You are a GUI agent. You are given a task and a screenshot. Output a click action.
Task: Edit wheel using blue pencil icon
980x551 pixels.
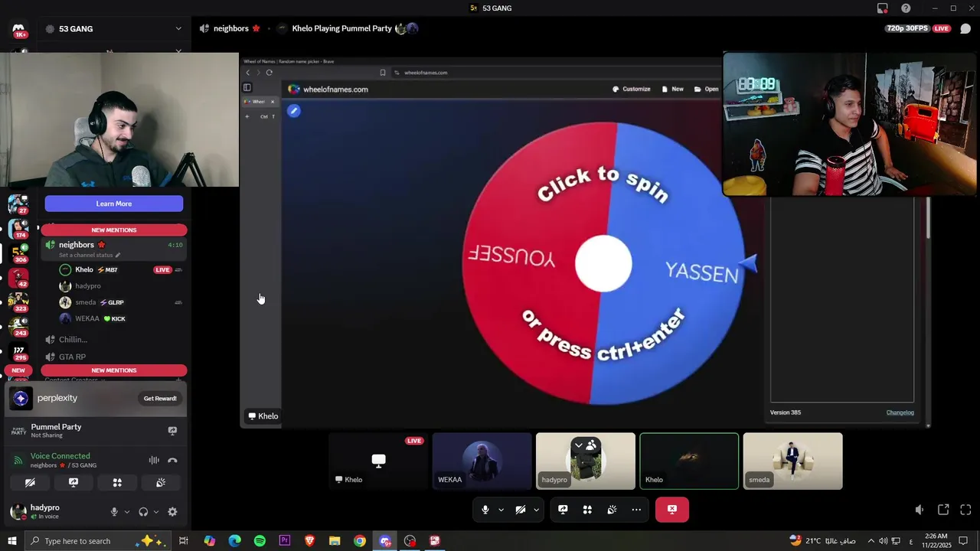point(294,111)
